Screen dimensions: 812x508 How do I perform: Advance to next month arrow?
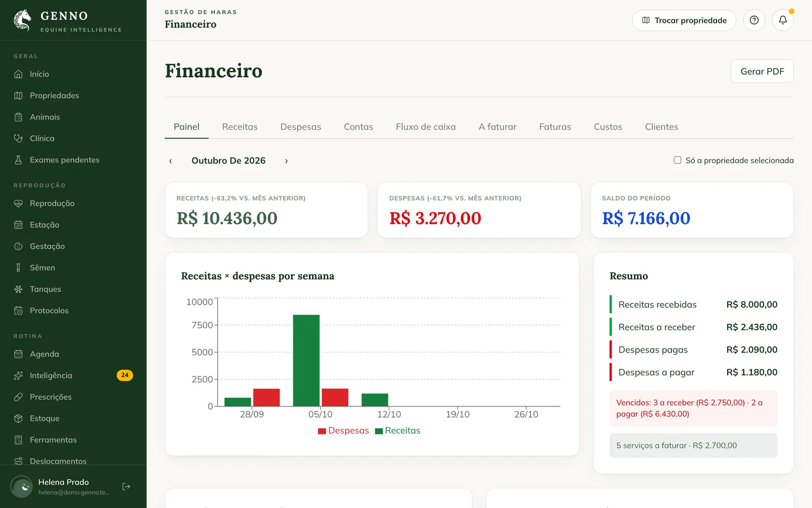(286, 161)
